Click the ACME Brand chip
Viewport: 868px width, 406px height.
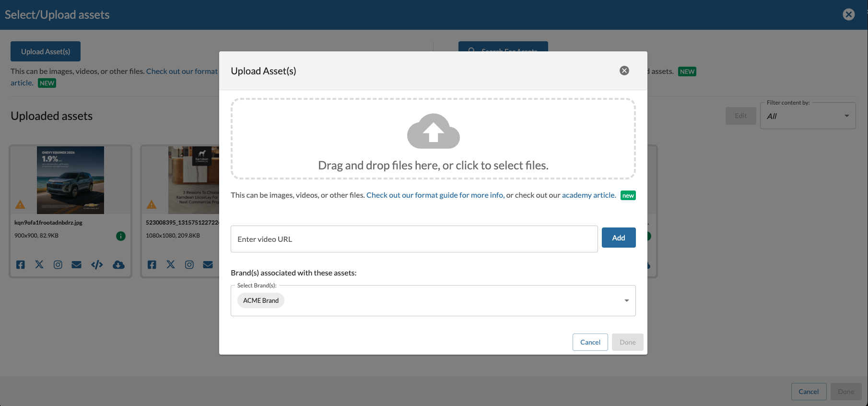click(x=261, y=300)
